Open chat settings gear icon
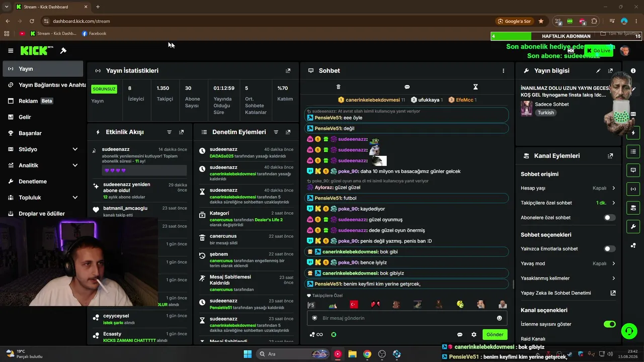This screenshot has width=644, height=362. 473,335
